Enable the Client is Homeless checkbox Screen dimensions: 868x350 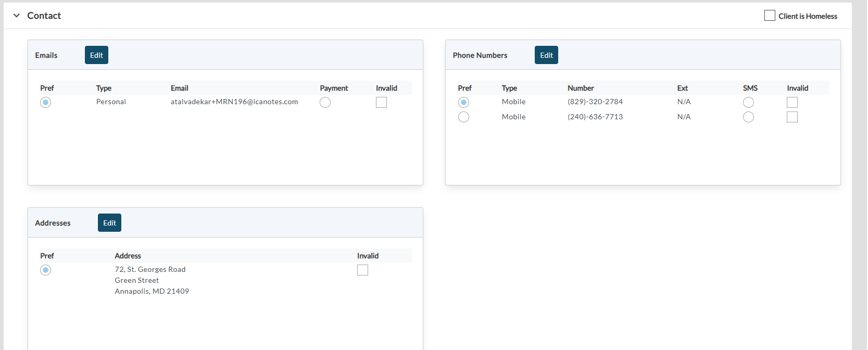coord(769,16)
